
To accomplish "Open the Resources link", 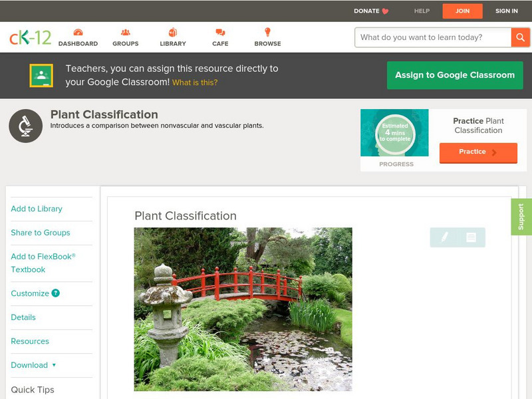I will 30,341.
